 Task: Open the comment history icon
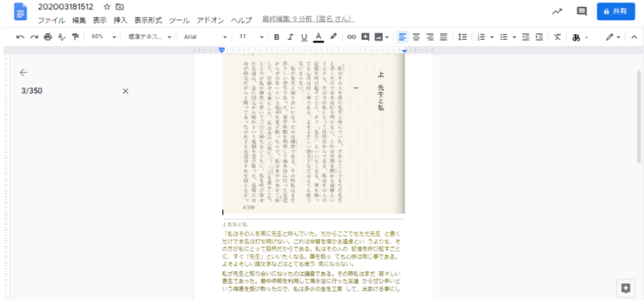coord(581,12)
